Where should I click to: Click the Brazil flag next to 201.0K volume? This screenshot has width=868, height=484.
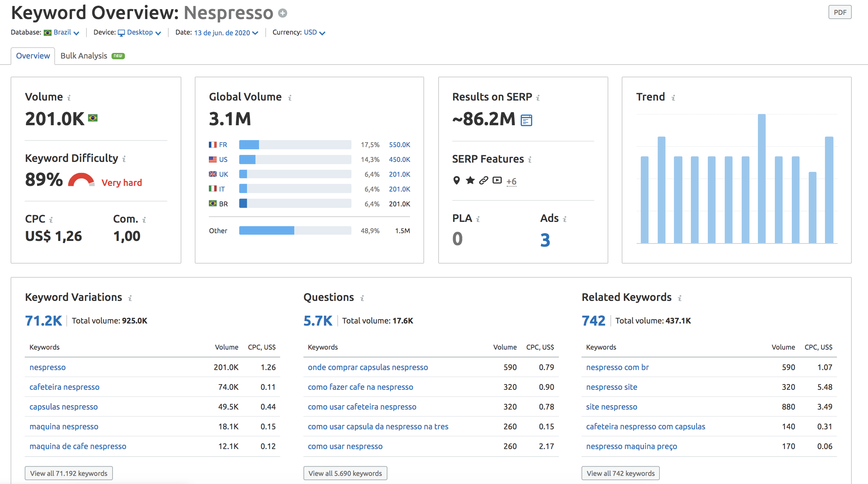(x=93, y=118)
